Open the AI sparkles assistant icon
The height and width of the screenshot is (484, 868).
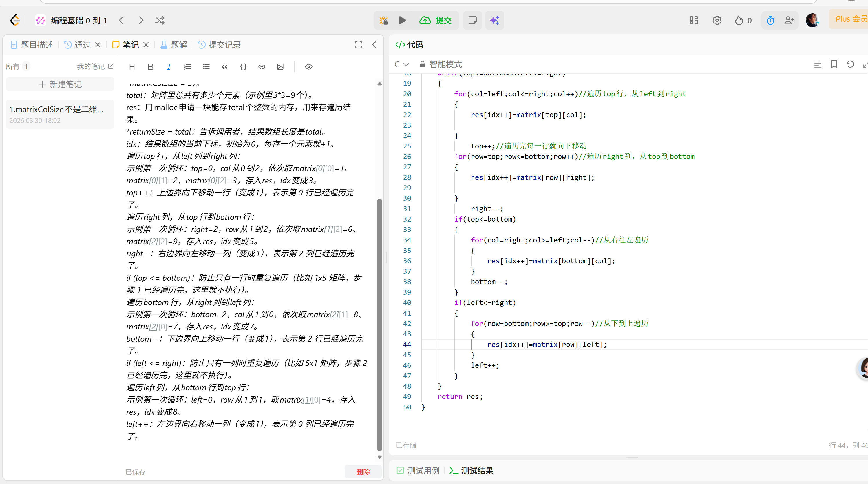494,20
